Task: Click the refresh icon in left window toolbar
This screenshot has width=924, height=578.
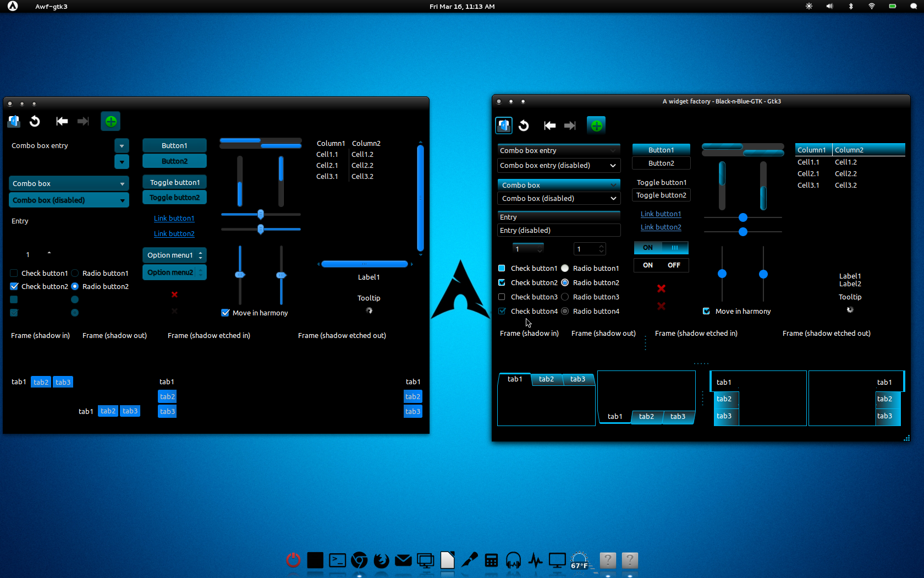Action: (x=35, y=121)
